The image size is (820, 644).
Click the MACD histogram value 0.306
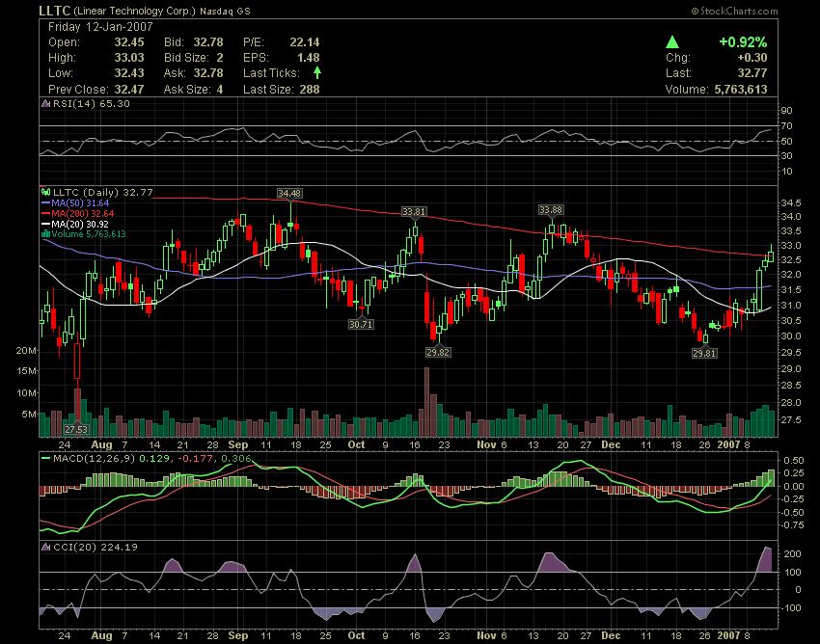point(236,459)
